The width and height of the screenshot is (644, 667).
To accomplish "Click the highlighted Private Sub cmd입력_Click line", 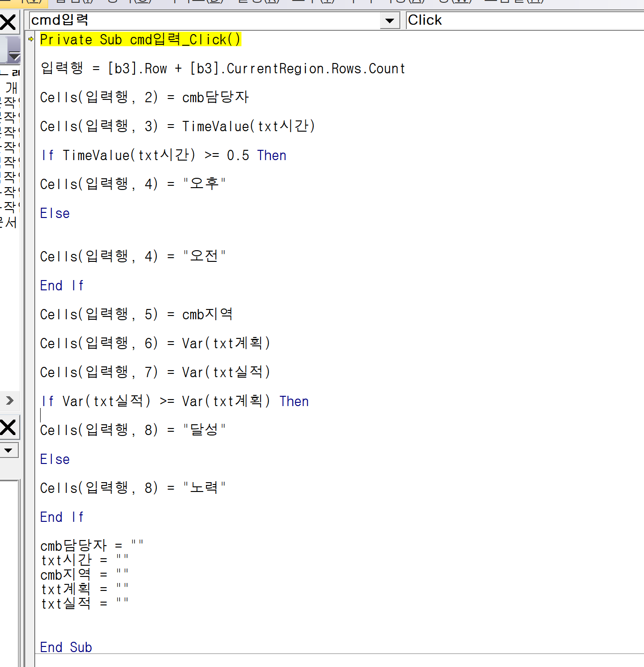I will (140, 40).
